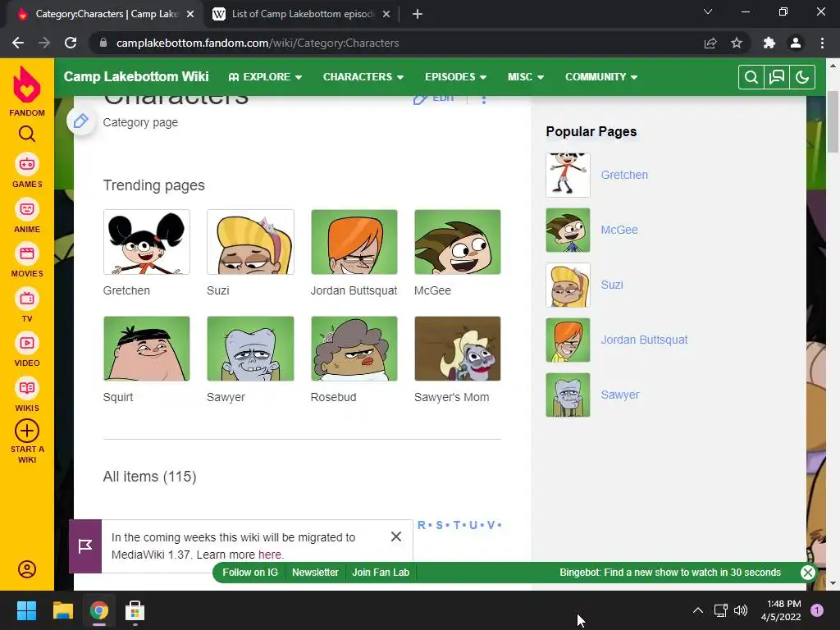The image size is (840, 630).
Task: Click the wiki header search icon
Action: (751, 77)
